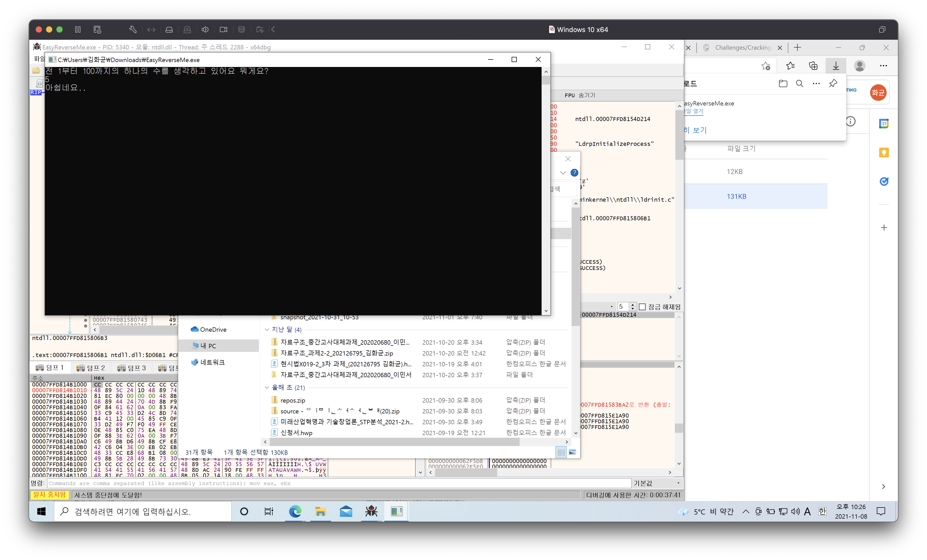Viewport: 927px width, 560px height.
Task: Open browser favorites star icon
Action: point(790,66)
